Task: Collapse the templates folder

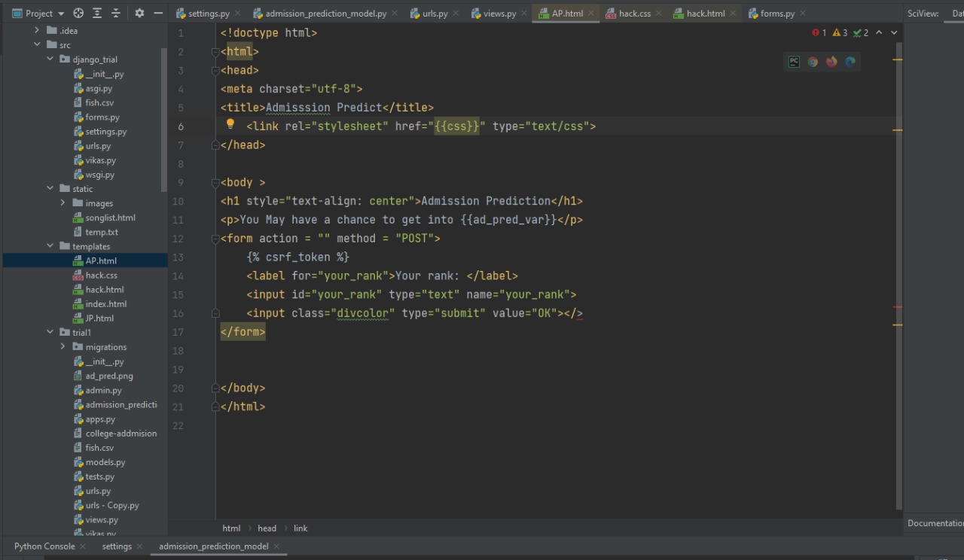Action: [x=50, y=246]
